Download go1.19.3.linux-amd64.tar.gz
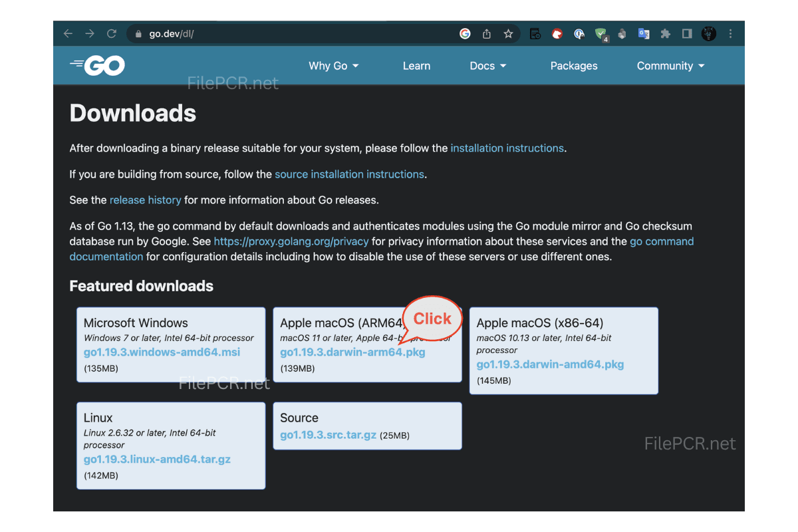The height and width of the screenshot is (532, 798). click(x=157, y=460)
